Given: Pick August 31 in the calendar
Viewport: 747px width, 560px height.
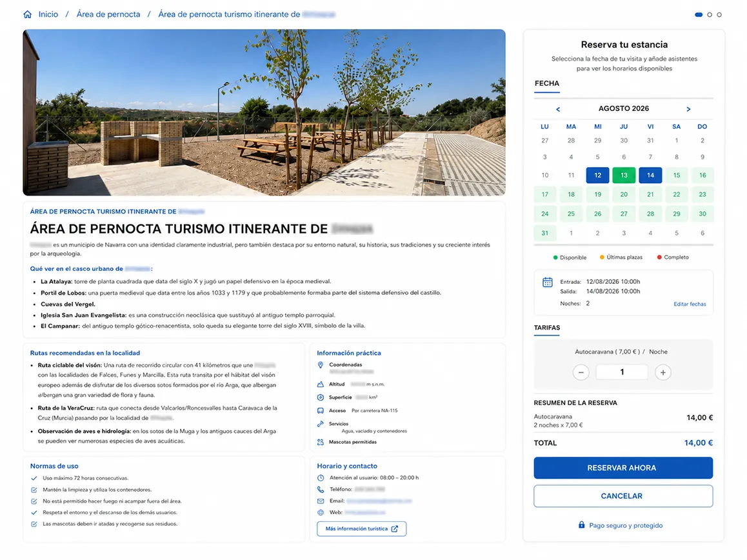Looking at the screenshot, I should coord(545,233).
